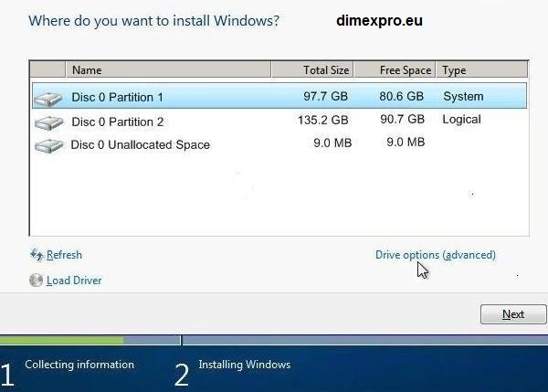Sort by the Name column header
The image size is (548, 392).
point(168,70)
